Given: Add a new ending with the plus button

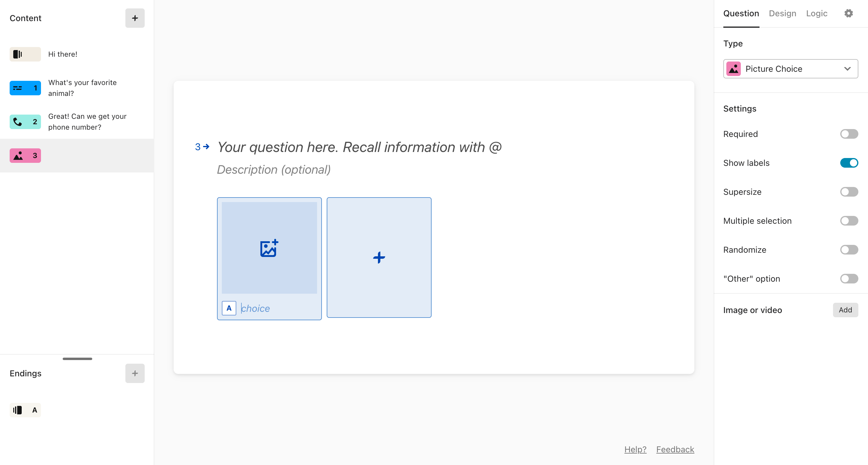Looking at the screenshot, I should [135, 373].
